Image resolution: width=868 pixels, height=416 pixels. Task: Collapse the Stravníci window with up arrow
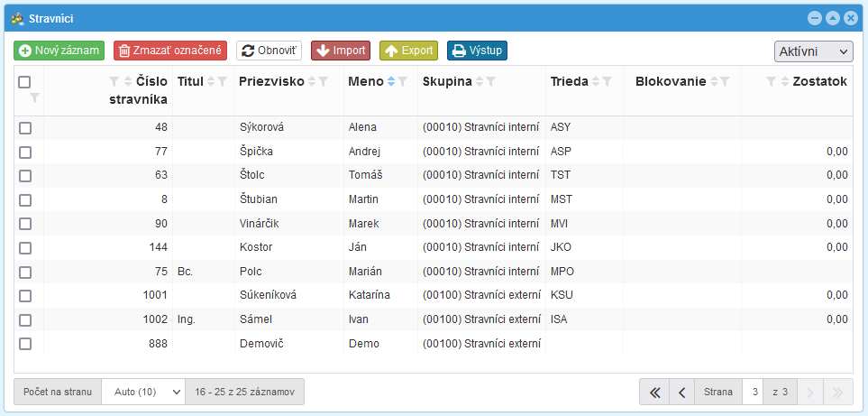click(832, 18)
